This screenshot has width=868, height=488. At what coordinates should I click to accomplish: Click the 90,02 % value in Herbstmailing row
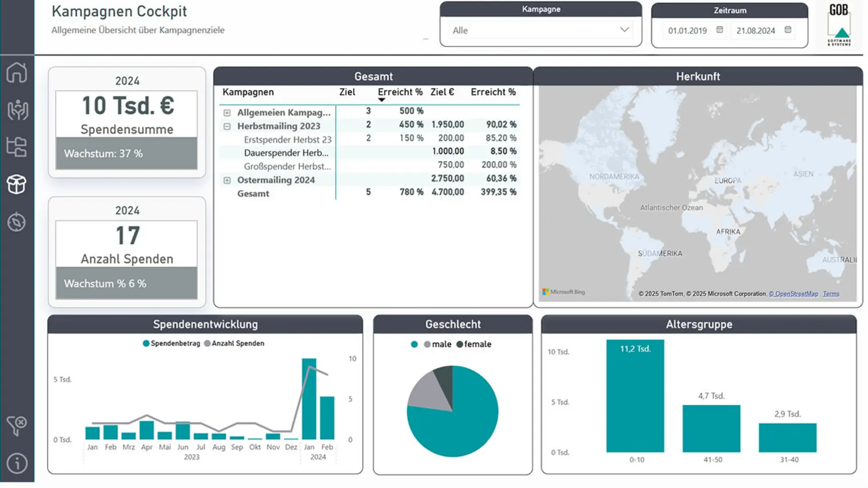click(x=501, y=124)
